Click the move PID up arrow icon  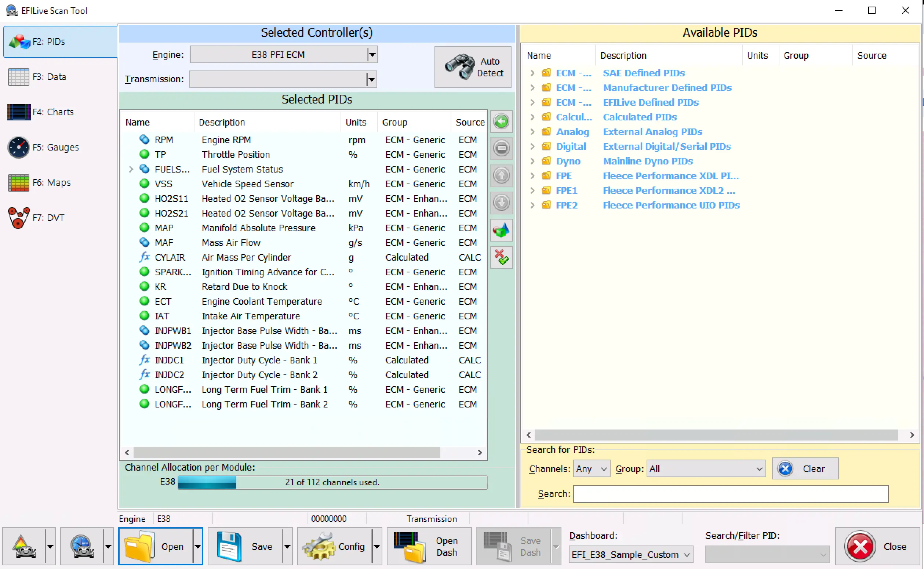[x=501, y=175]
